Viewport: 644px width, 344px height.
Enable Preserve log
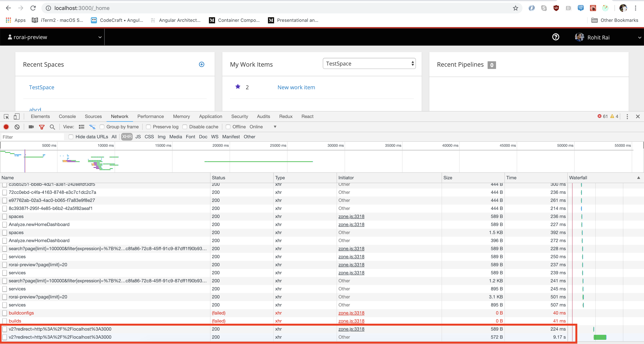(149, 127)
